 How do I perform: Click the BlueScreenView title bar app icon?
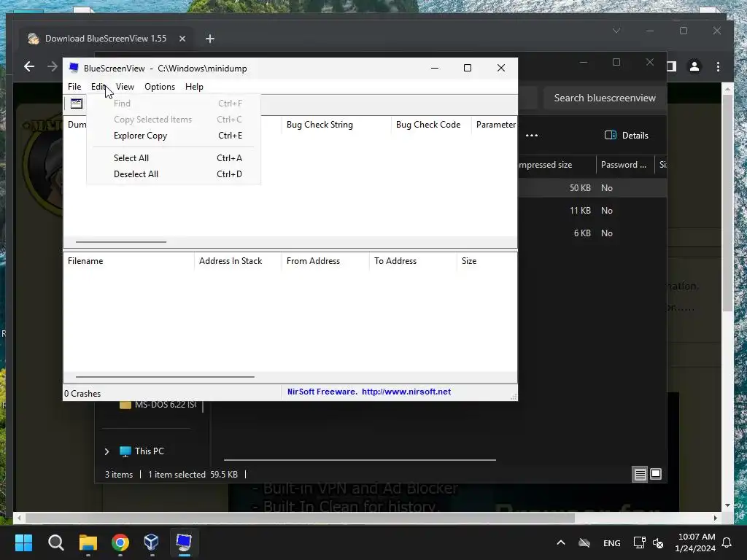point(74,68)
